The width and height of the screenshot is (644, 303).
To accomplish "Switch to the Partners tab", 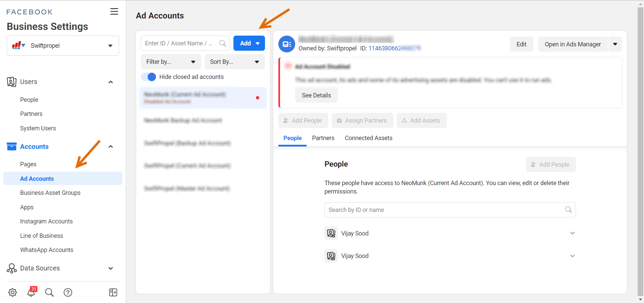I will point(323,138).
